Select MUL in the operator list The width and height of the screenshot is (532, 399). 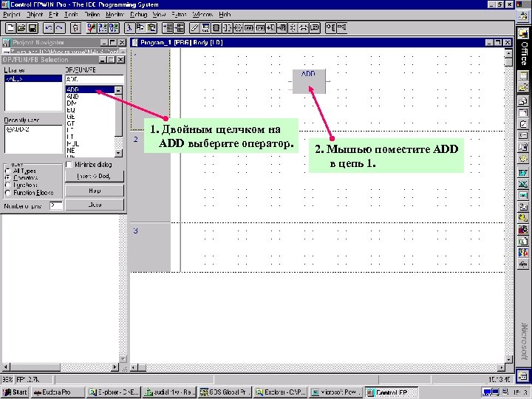[x=90, y=144]
